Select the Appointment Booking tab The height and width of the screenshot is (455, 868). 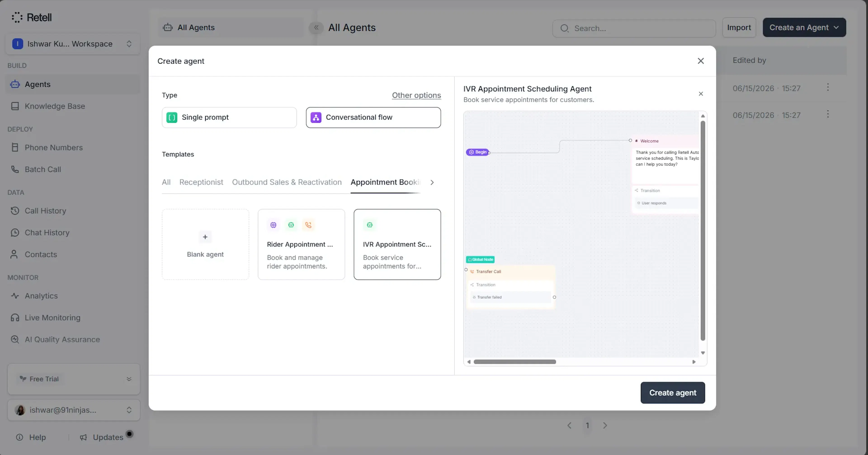[385, 182]
